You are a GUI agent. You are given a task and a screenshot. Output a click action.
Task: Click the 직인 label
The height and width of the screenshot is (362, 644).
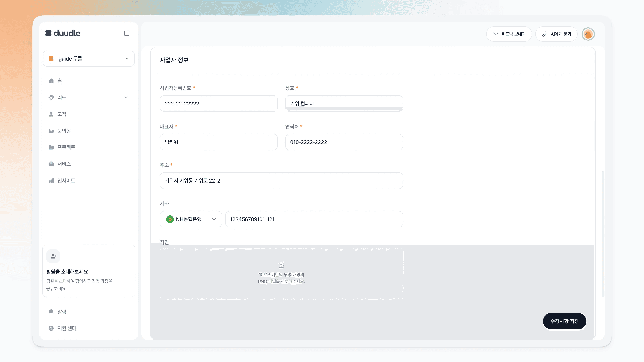pyautogui.click(x=164, y=242)
